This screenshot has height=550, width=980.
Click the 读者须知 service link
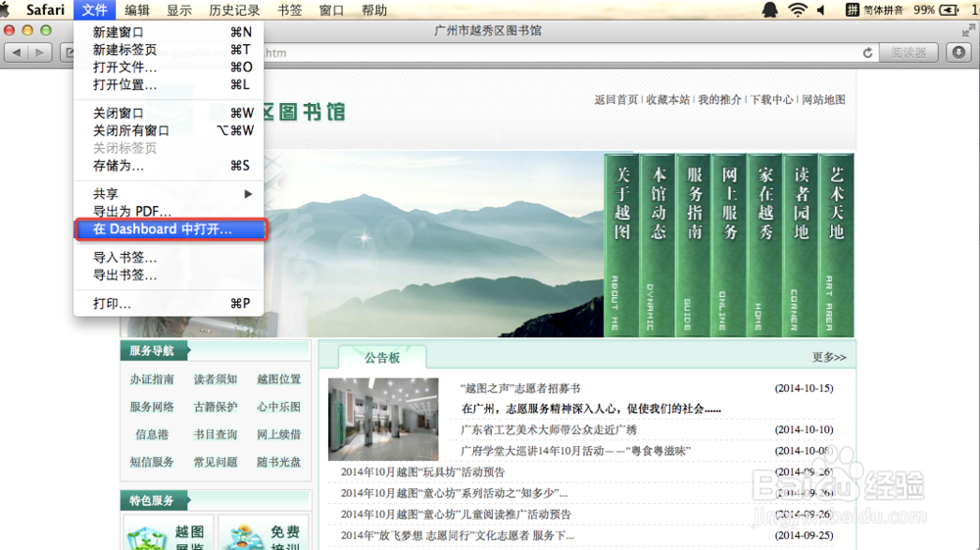coord(215,379)
